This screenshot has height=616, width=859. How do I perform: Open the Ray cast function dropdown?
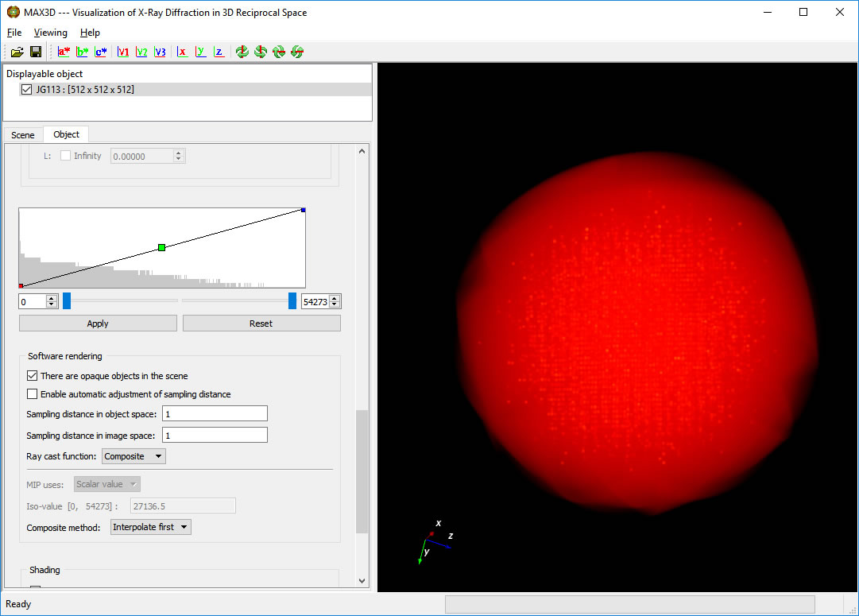click(133, 456)
